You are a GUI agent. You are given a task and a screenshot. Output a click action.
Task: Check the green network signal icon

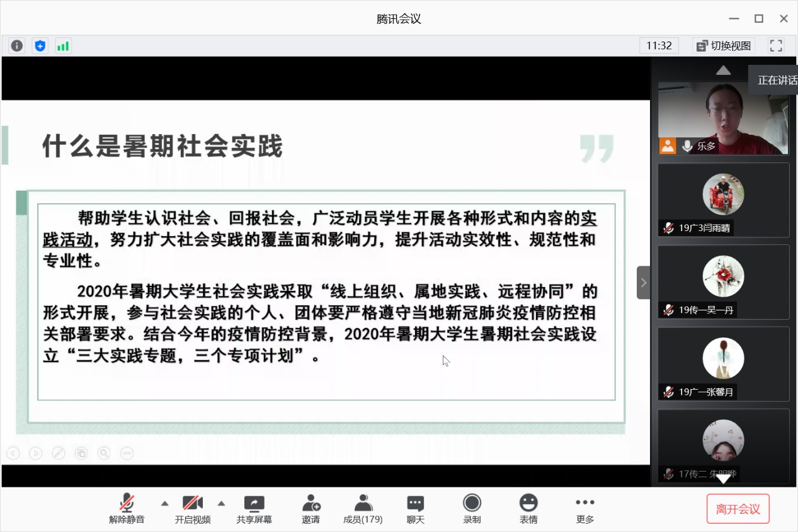(x=63, y=45)
